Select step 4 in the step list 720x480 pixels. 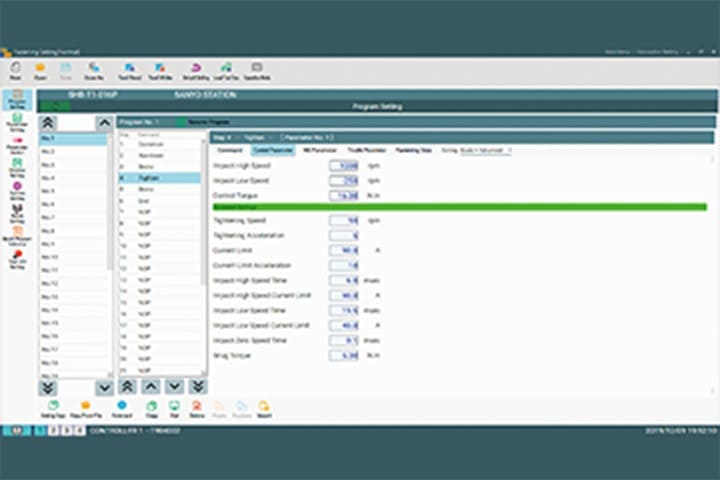(160, 177)
